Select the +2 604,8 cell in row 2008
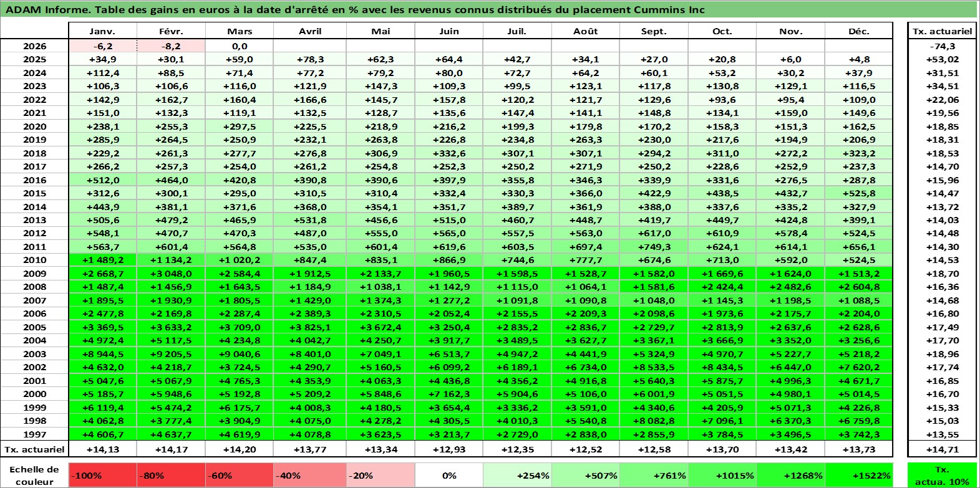 click(x=859, y=287)
